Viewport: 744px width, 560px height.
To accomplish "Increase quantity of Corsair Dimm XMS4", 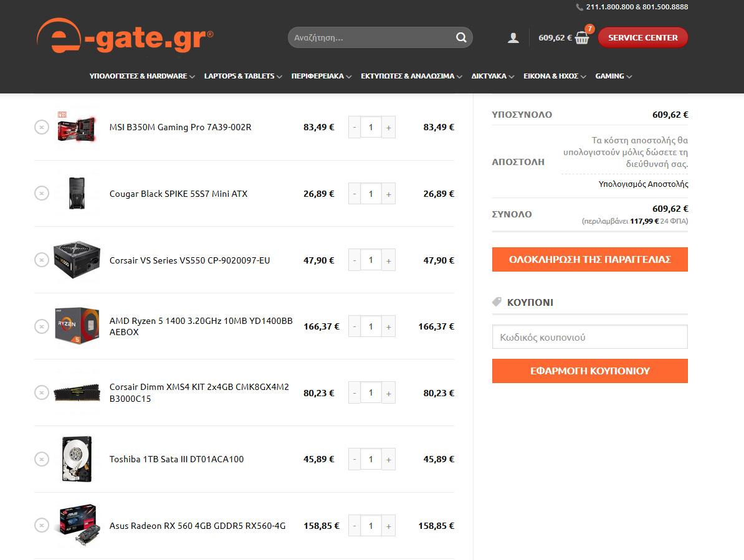I will tap(389, 393).
